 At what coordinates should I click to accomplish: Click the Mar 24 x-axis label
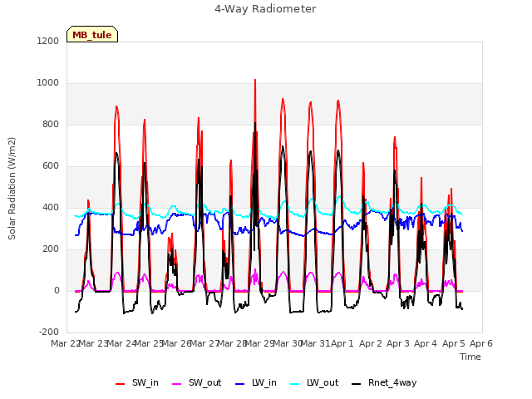[121, 343]
